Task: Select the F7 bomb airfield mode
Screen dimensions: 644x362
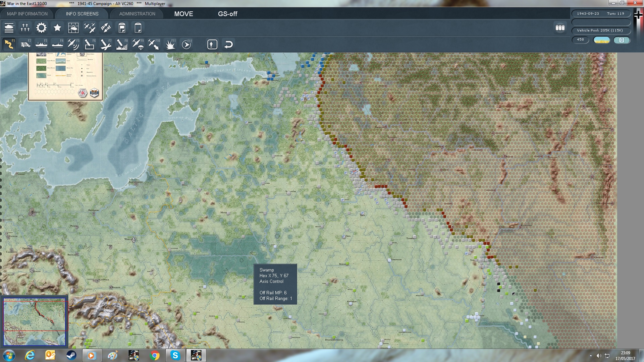Action: [x=106, y=44]
